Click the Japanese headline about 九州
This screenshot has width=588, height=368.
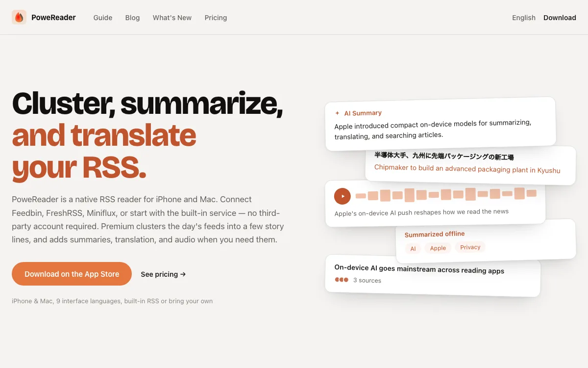coord(444,157)
